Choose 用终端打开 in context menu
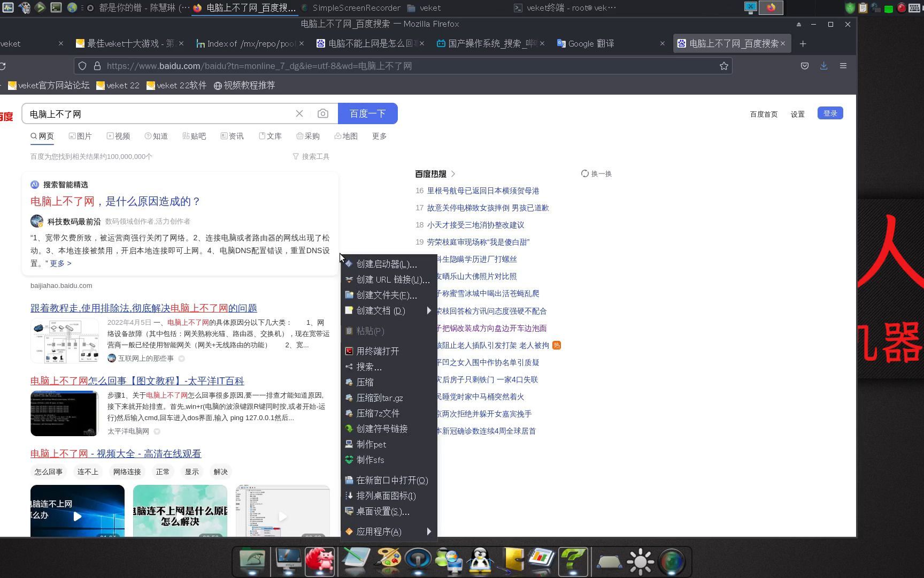The width and height of the screenshot is (924, 578). click(389, 351)
